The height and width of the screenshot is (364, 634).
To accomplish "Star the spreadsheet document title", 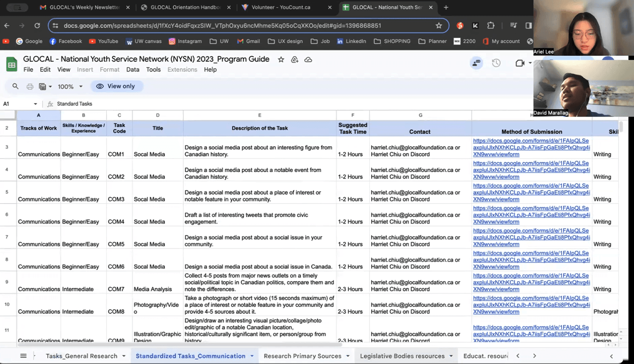I will point(281,59).
